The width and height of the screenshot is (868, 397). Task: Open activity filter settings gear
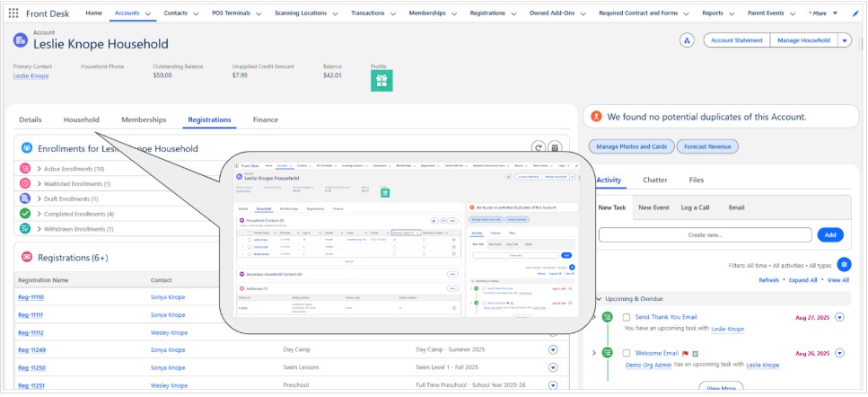tap(843, 265)
